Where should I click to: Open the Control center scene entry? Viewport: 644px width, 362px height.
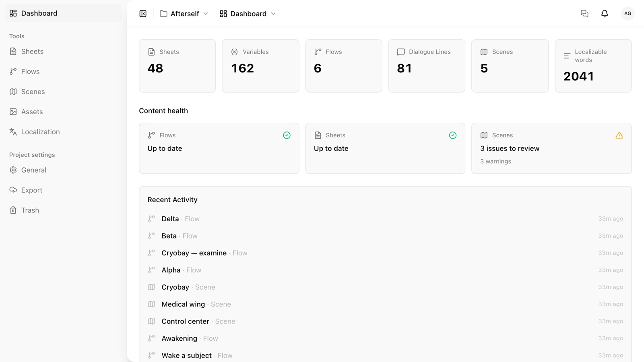point(385,321)
